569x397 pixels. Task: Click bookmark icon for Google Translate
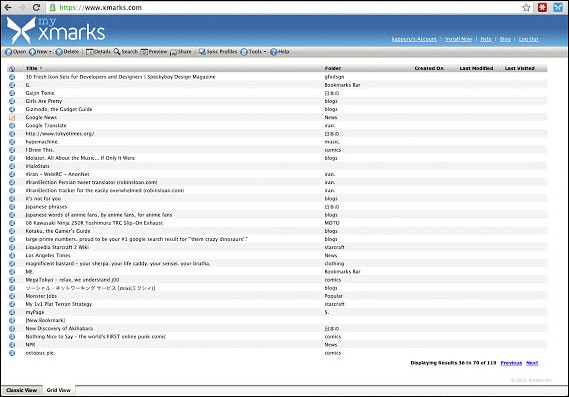coord(12,126)
